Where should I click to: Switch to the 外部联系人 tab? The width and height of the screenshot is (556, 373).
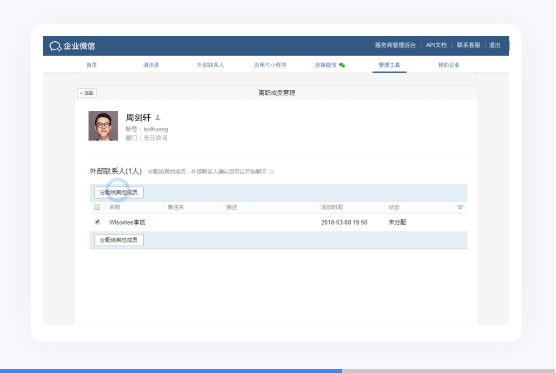click(x=211, y=65)
